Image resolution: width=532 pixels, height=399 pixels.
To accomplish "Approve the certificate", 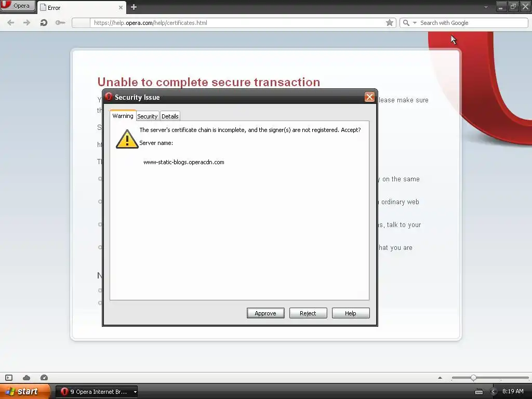I will coord(265,313).
